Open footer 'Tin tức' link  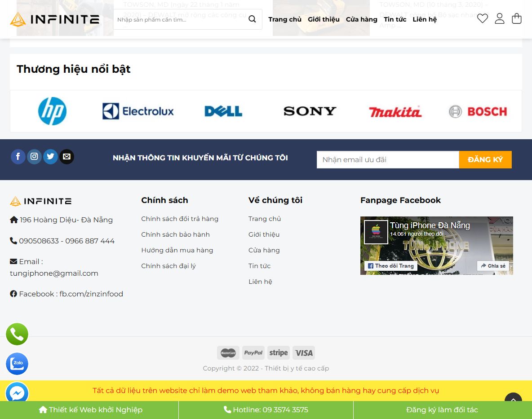[260, 266]
